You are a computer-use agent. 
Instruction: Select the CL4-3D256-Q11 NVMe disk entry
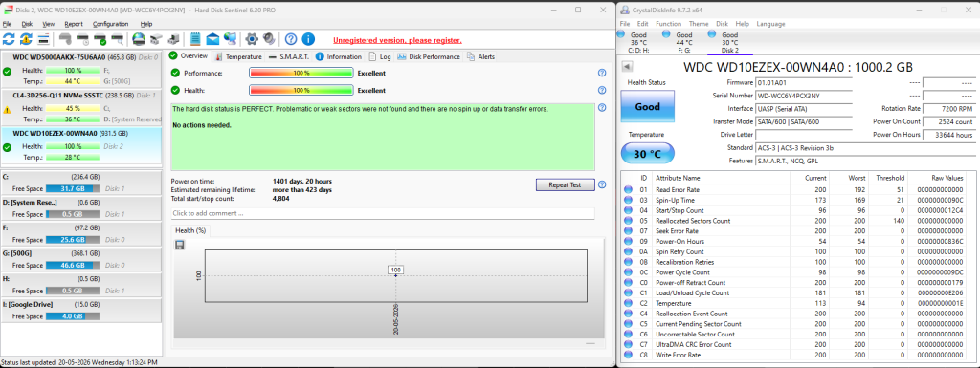81,107
